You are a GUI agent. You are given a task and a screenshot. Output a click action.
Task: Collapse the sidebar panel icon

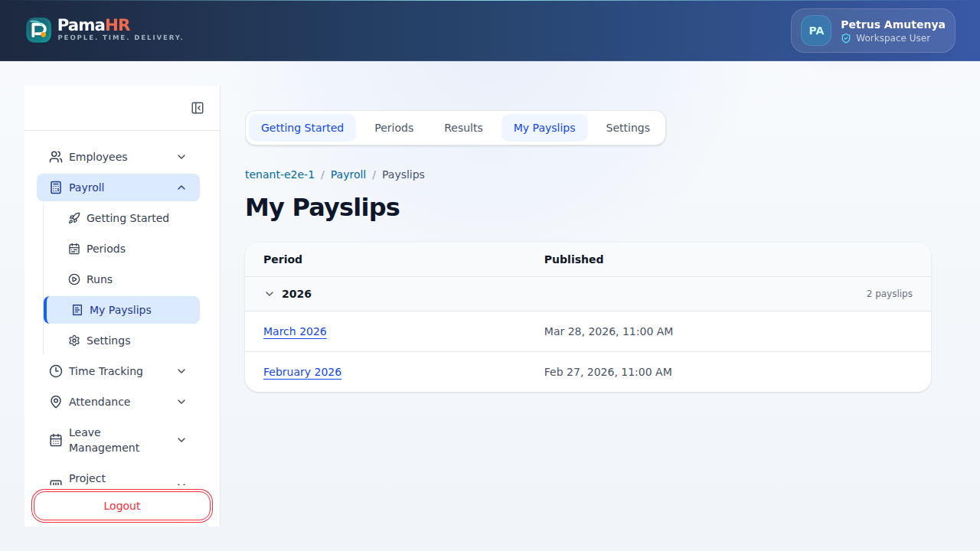pos(198,108)
